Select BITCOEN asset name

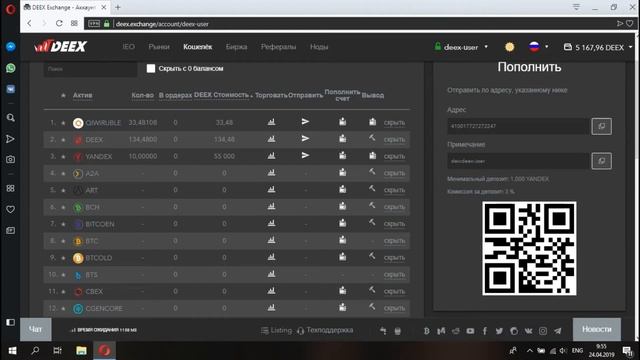coord(100,224)
